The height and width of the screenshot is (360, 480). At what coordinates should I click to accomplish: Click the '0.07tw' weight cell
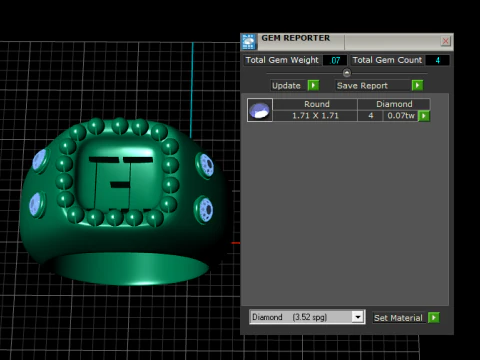(401, 116)
